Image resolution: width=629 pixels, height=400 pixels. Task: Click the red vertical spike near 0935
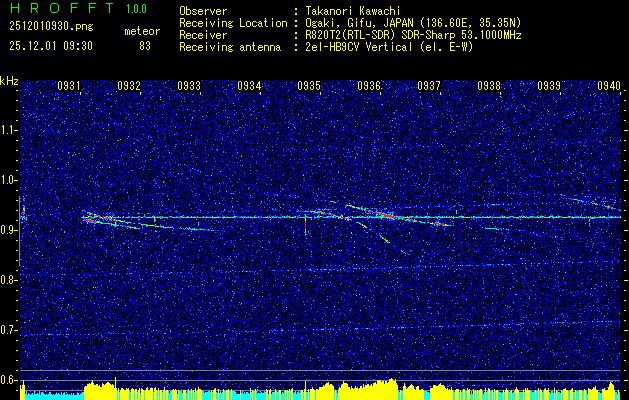306,225
